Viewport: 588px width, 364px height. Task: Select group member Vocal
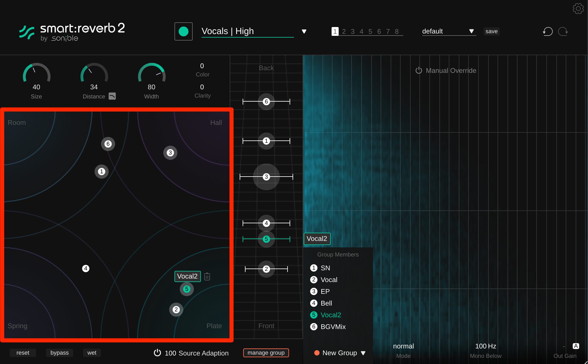click(x=324, y=280)
